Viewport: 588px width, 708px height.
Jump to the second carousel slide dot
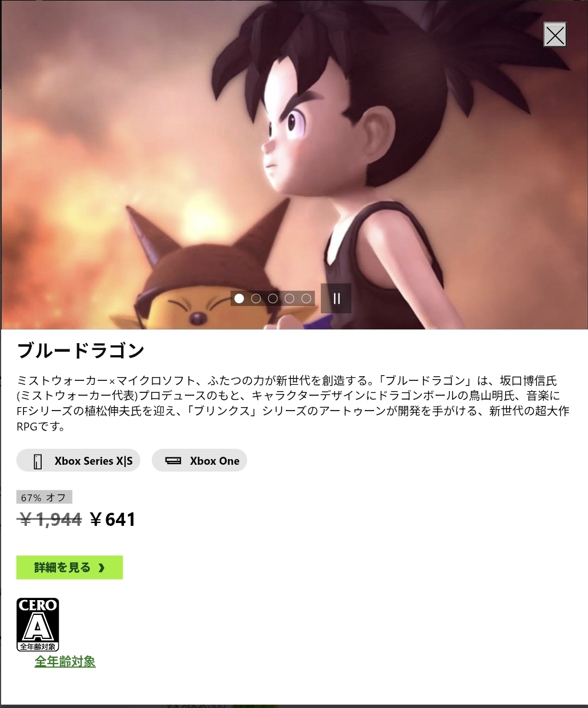tap(256, 298)
